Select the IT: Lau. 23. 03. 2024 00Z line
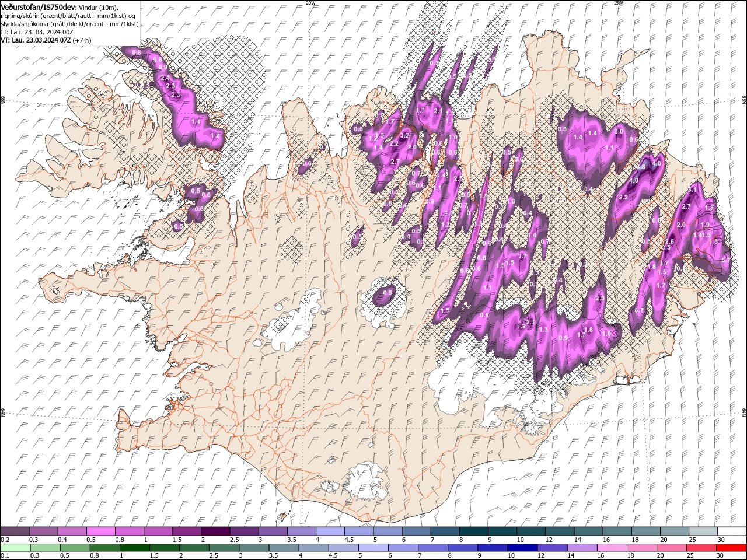The width and height of the screenshot is (747, 560). pyautogui.click(x=37, y=32)
